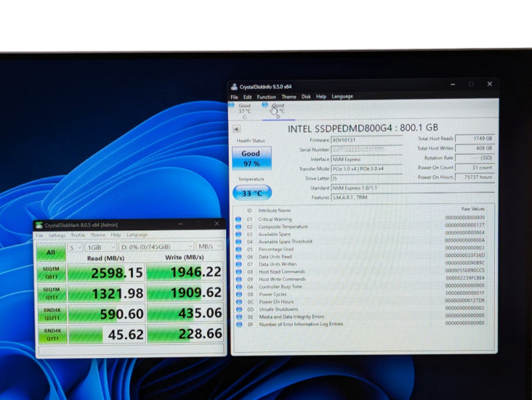Run the RND4K Q1T1 test
This screenshot has height=400, width=532.
pos(53,335)
